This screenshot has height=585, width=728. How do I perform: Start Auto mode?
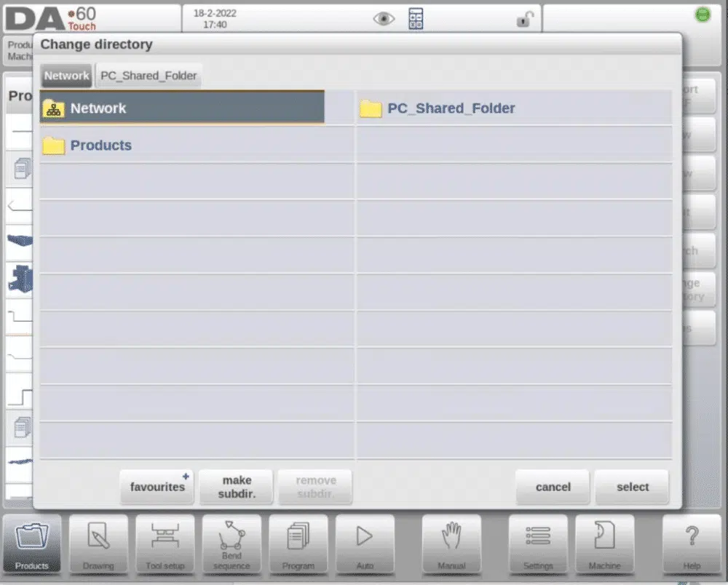coord(365,545)
